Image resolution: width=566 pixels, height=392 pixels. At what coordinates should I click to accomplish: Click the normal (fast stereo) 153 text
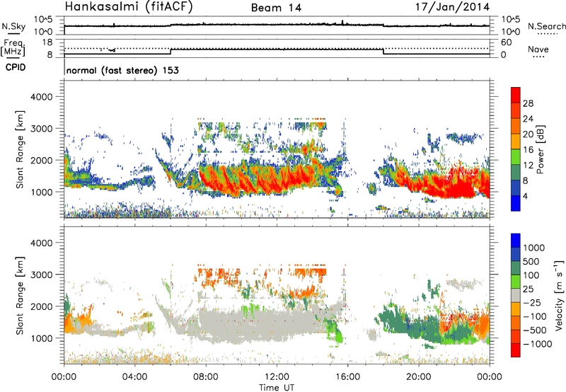122,70
